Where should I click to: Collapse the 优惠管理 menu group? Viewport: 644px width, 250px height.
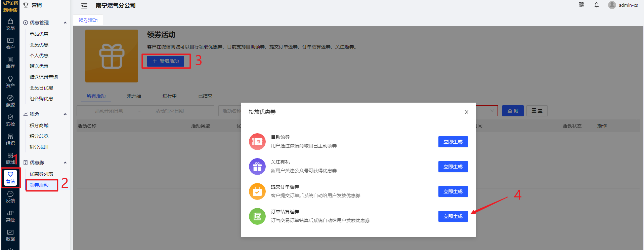65,23
